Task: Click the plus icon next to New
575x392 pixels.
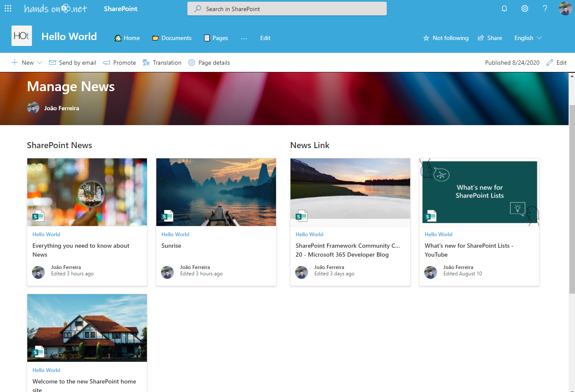Action: (x=14, y=63)
